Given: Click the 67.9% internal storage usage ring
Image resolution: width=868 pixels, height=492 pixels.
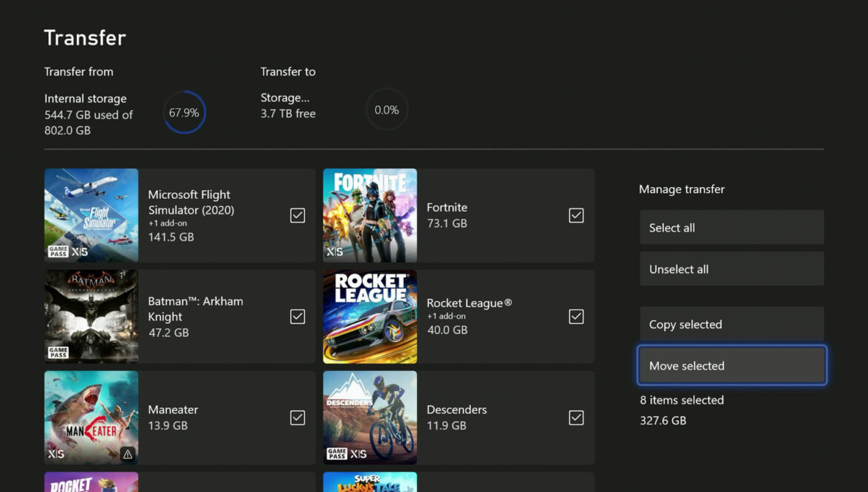Looking at the screenshot, I should [184, 112].
